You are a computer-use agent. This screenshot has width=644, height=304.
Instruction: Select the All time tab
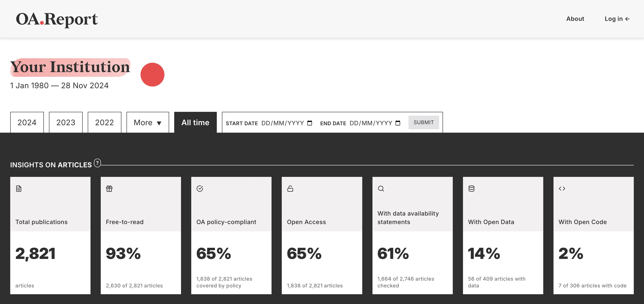(x=195, y=122)
